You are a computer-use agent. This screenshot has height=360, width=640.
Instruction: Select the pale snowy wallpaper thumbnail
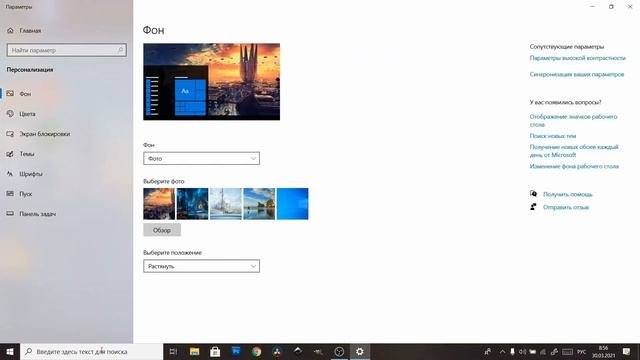(226, 204)
